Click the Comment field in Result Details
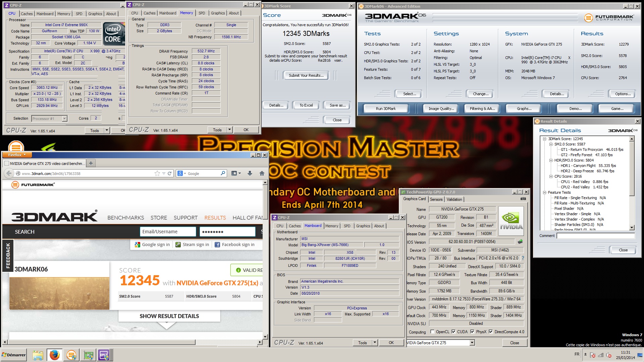This screenshot has width=644, height=362. 596,236
